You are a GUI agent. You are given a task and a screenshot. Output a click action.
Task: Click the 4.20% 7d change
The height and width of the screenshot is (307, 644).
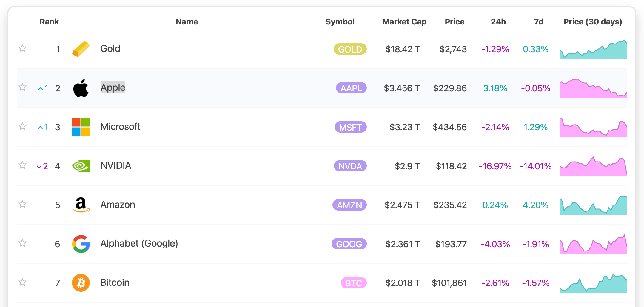[536, 205]
